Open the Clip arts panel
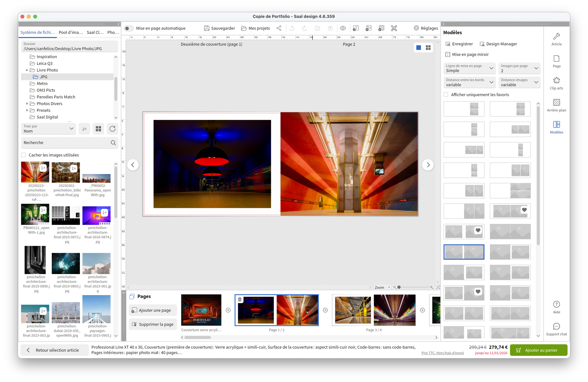 (x=556, y=83)
